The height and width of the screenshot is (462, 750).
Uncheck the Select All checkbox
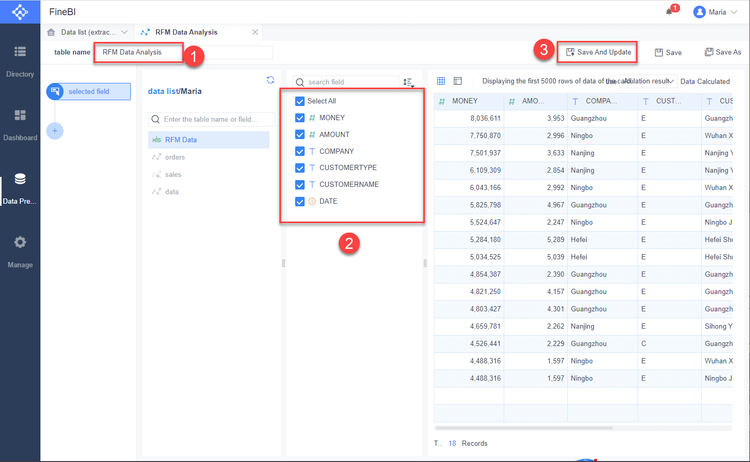(x=300, y=101)
